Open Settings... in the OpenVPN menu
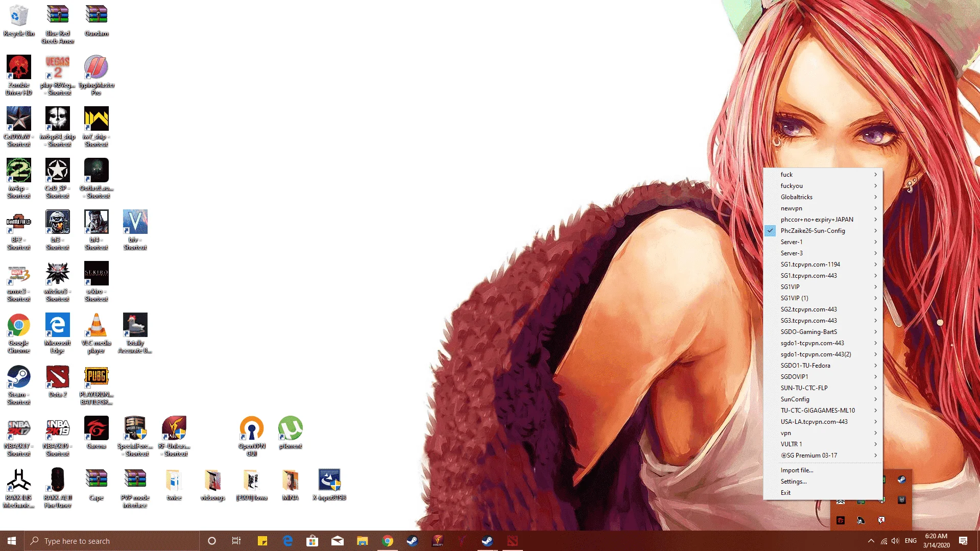Image resolution: width=980 pixels, height=551 pixels. (x=823, y=482)
